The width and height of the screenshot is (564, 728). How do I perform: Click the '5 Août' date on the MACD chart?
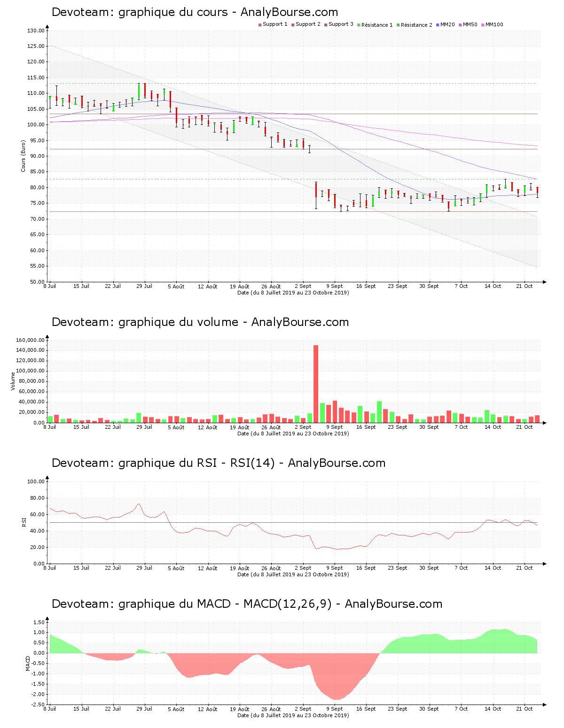coord(176,709)
